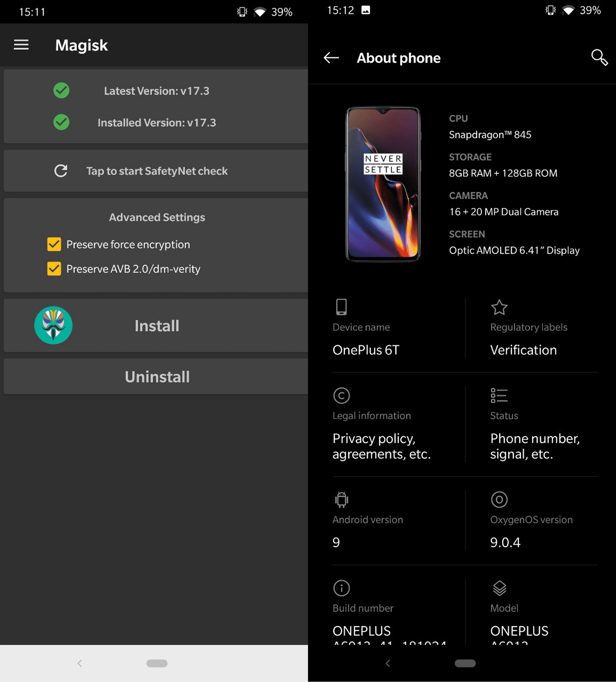Go back with the About phone arrow

[331, 58]
